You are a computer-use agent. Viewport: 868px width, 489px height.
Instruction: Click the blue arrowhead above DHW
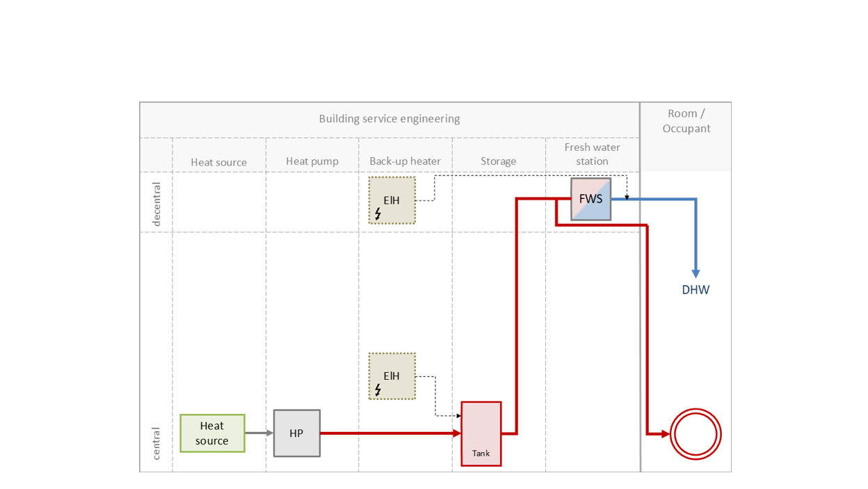pos(696,273)
